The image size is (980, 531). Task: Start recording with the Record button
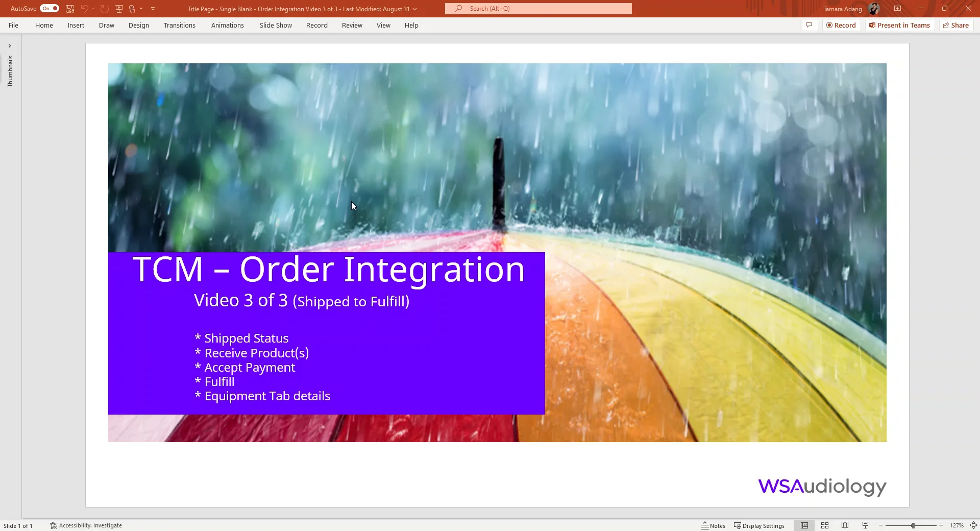click(x=841, y=25)
